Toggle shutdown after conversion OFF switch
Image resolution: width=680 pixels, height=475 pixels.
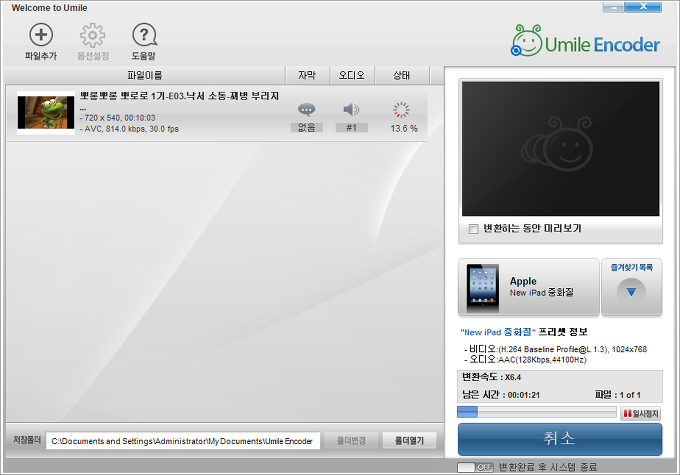pos(475,467)
